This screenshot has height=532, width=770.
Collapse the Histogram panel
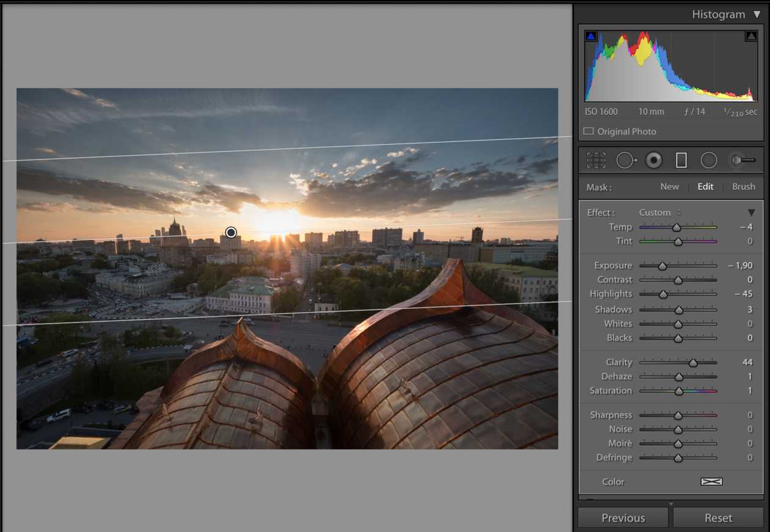[x=757, y=15]
